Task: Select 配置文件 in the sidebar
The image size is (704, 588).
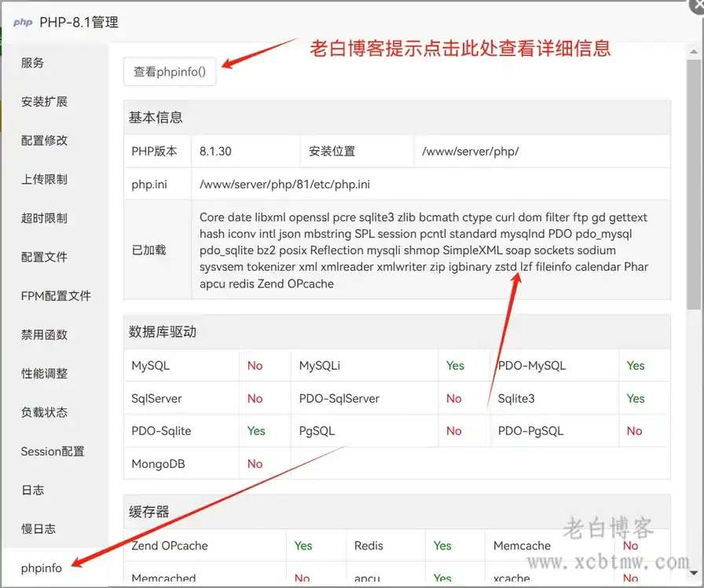Action: pyautogui.click(x=43, y=257)
